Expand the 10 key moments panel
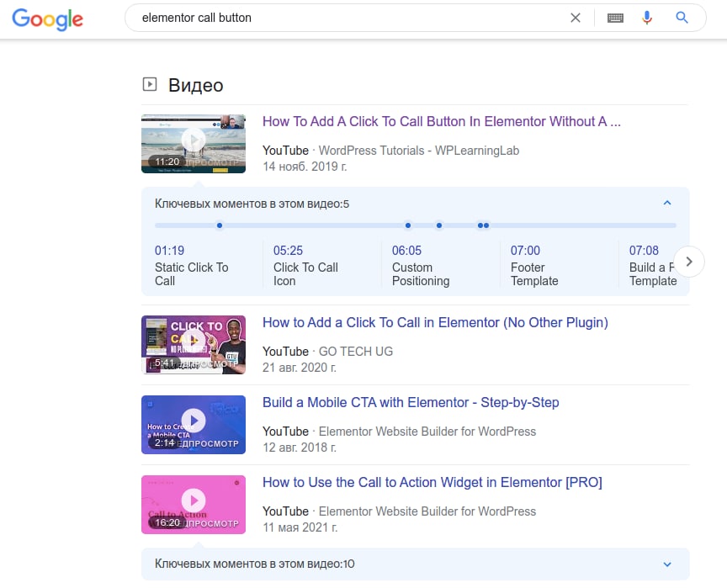 pyautogui.click(x=667, y=564)
